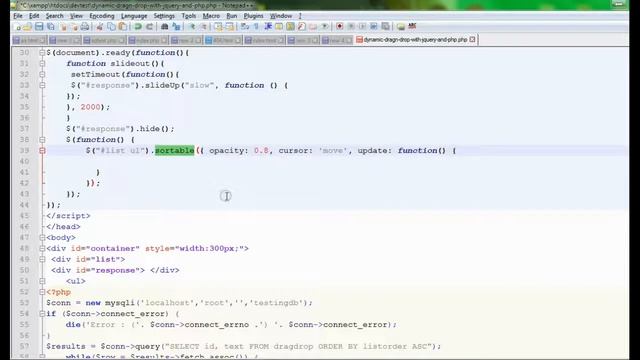Open the Encoding menu
The image size is (640, 360).
[x=102, y=16]
